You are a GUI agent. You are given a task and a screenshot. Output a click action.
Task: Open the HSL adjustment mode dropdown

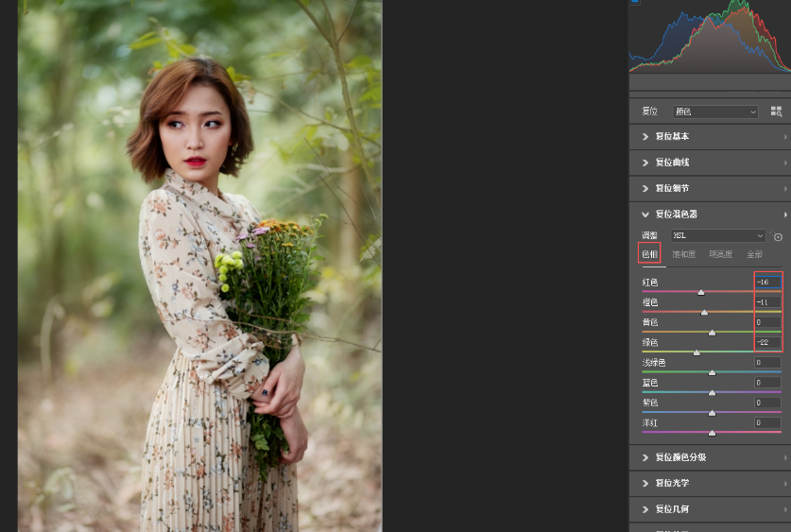[x=718, y=235]
